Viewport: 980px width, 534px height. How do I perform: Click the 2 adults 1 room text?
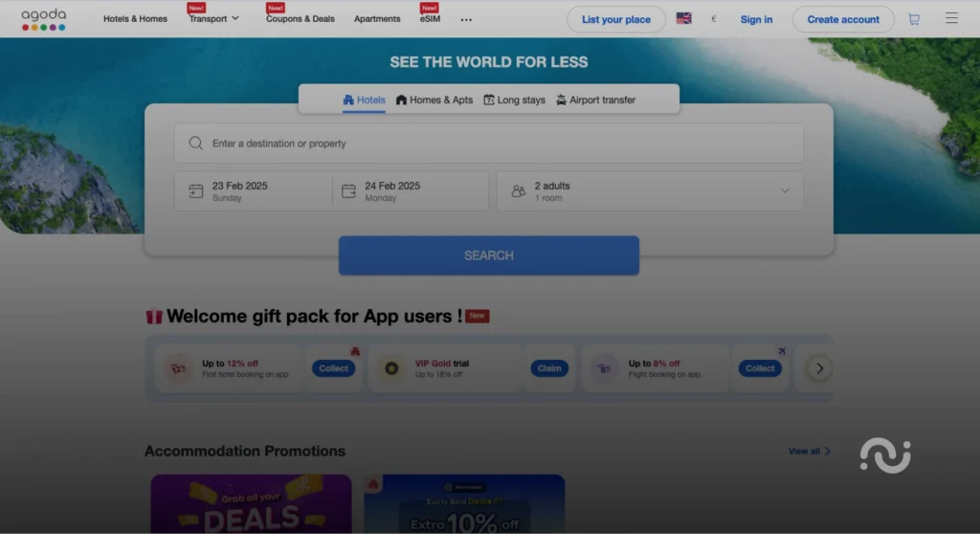pos(552,191)
